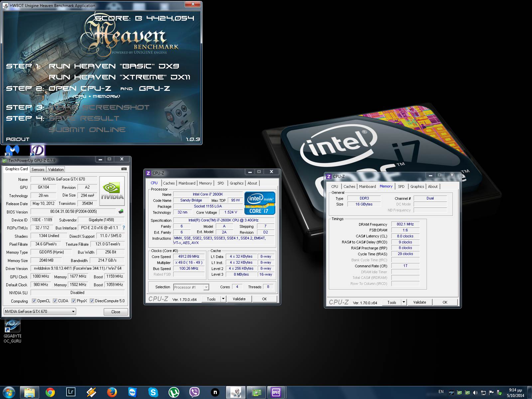Open the Mainboard tab in the CPU-Z CPU window
Image resolution: width=532 pixels, height=399 pixels.
click(187, 183)
